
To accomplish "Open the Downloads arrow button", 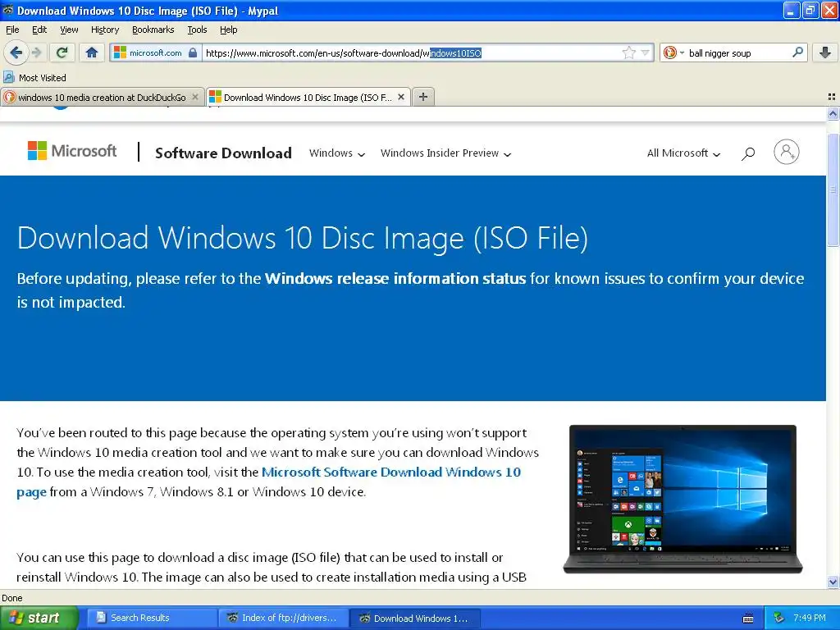I will point(825,52).
